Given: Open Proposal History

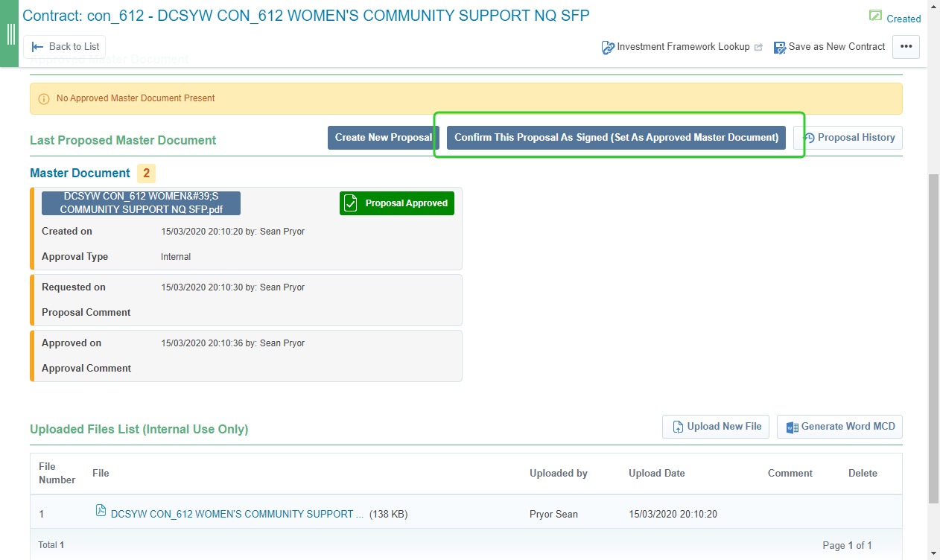Looking at the screenshot, I should tap(848, 138).
